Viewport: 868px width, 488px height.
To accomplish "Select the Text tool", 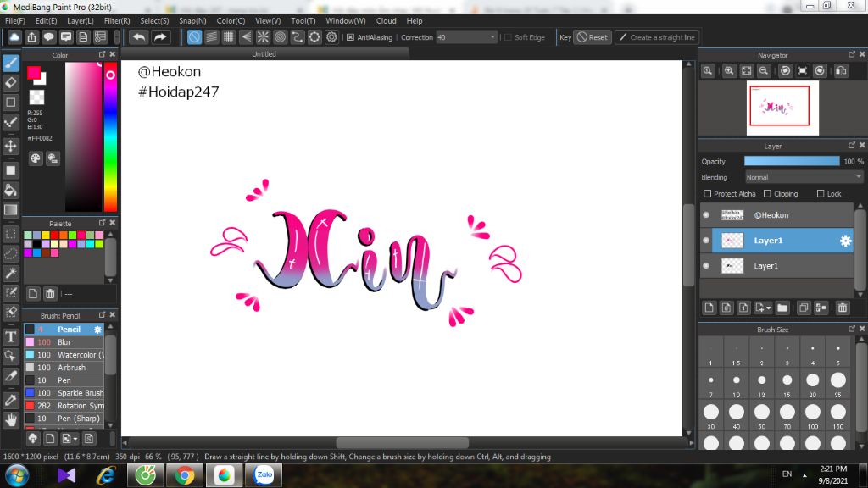I will [x=10, y=336].
